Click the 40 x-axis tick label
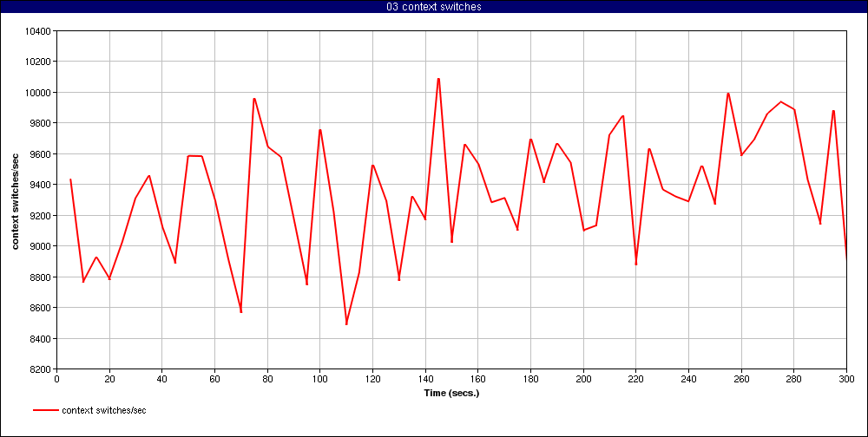The height and width of the screenshot is (437, 868). click(x=162, y=378)
